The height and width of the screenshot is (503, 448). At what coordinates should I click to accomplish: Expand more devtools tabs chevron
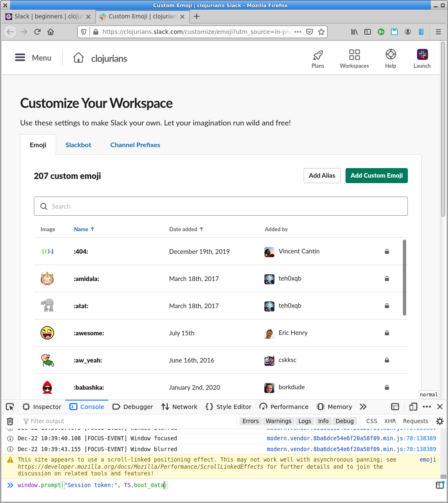[x=363, y=407]
